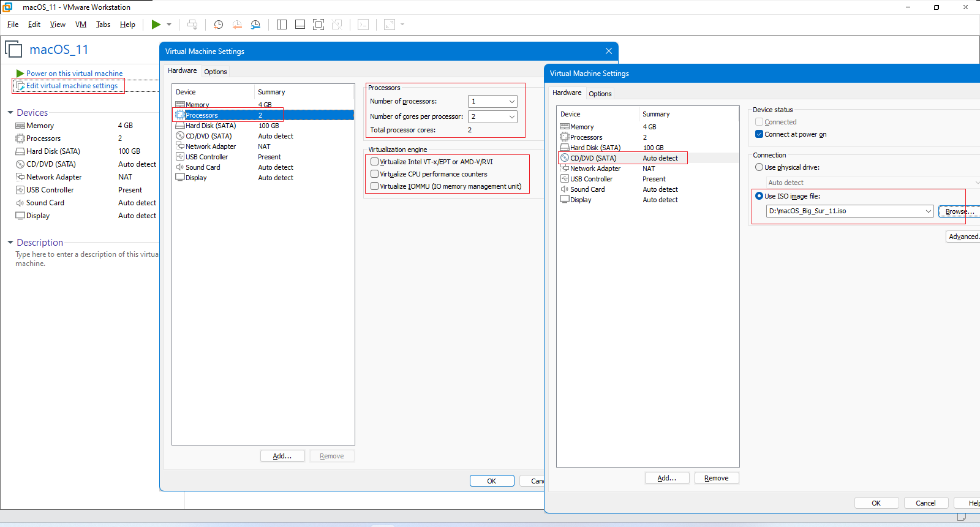Click Power on this virtual machine link
The width and height of the screenshot is (980, 527).
[x=74, y=74]
